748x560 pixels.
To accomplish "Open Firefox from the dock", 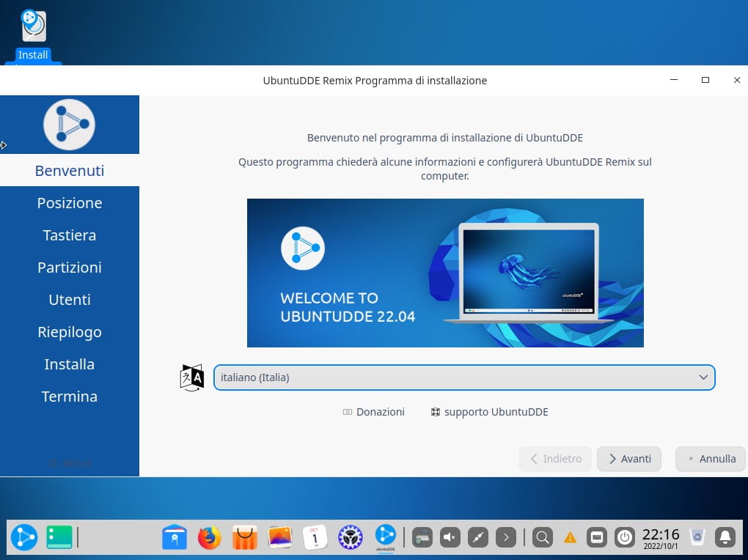I will (210, 537).
